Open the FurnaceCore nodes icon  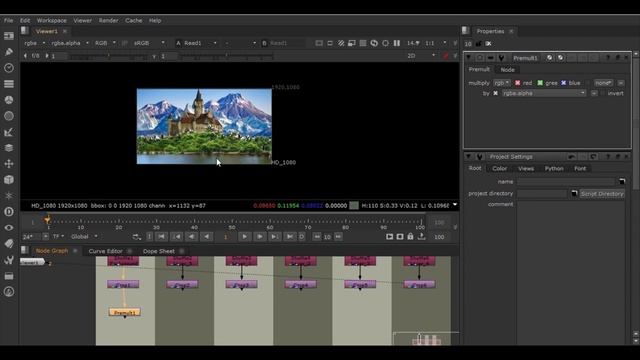coord(9,292)
